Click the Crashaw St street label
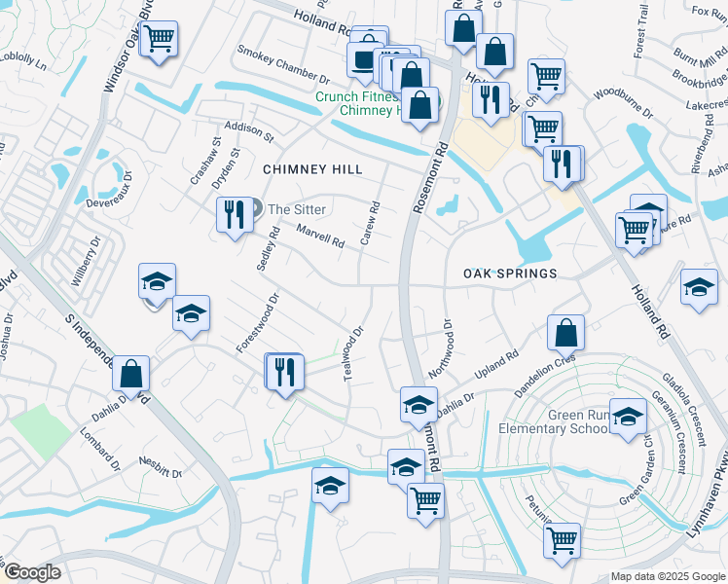Screen dimensions: 728x584 click(206, 161)
